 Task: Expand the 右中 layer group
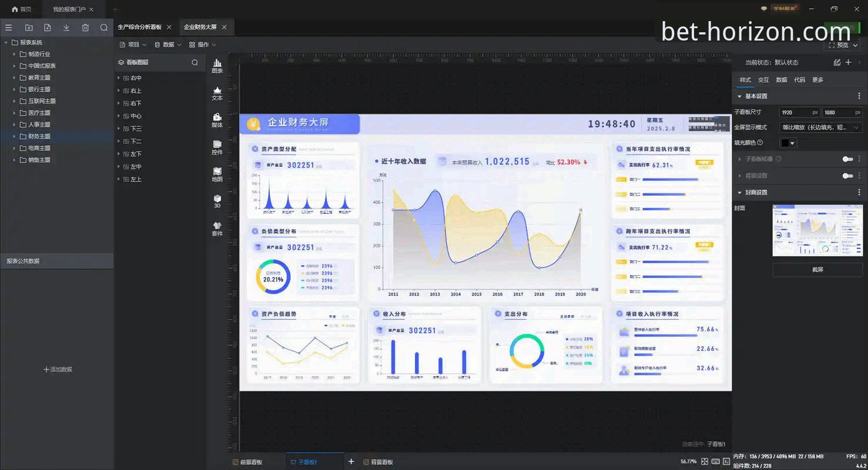118,78
